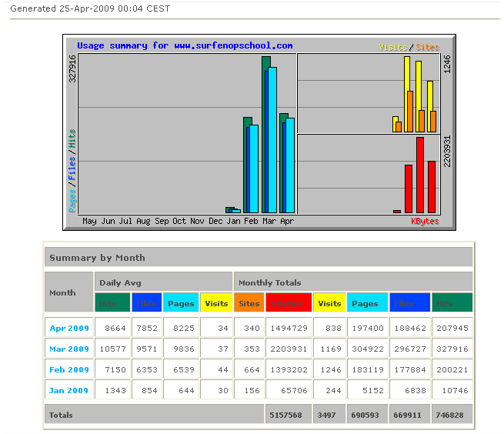Click the sites value 340

coord(252,329)
